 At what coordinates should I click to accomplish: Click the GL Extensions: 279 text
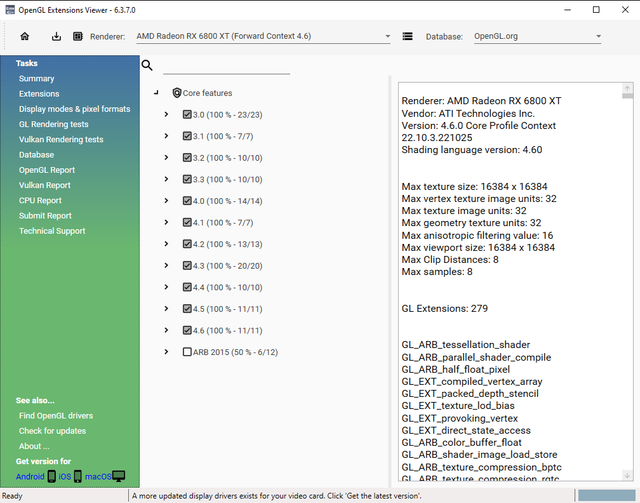click(444, 308)
